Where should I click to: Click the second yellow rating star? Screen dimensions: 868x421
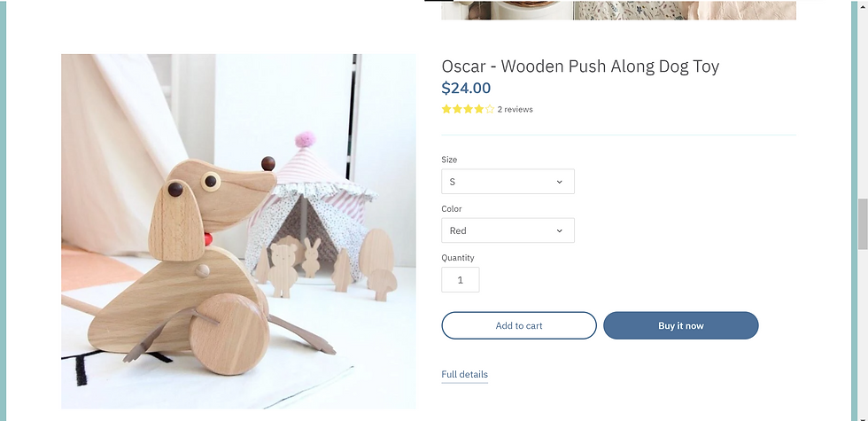457,109
